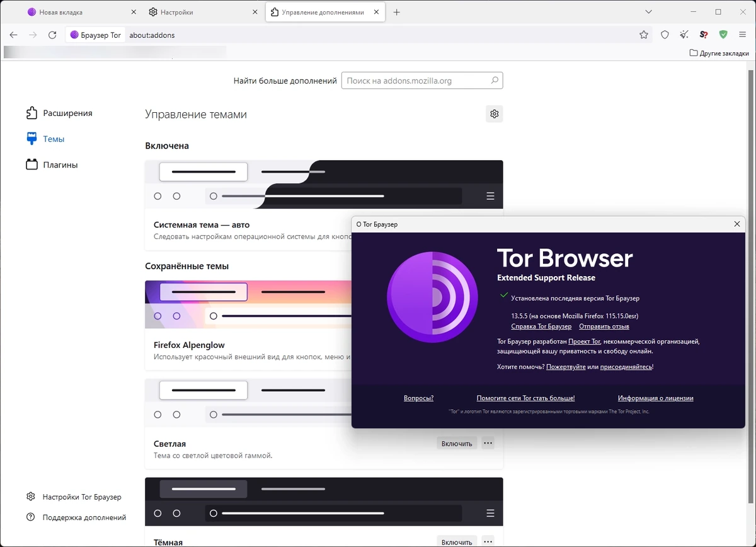The height and width of the screenshot is (547, 756).
Task: Select the Firefox Alpenglow theme preview
Action: click(x=248, y=304)
